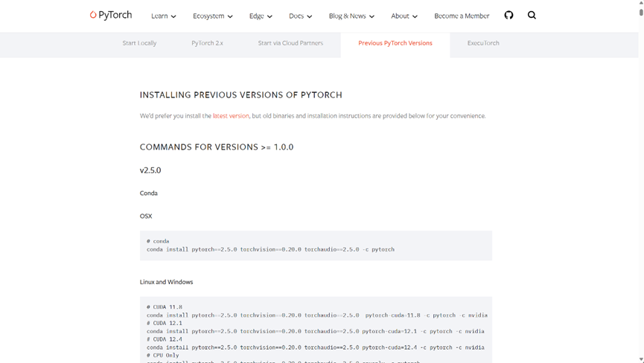Switch to Start via Cloud Partners tab
The width and height of the screenshot is (644, 363).
point(290,43)
